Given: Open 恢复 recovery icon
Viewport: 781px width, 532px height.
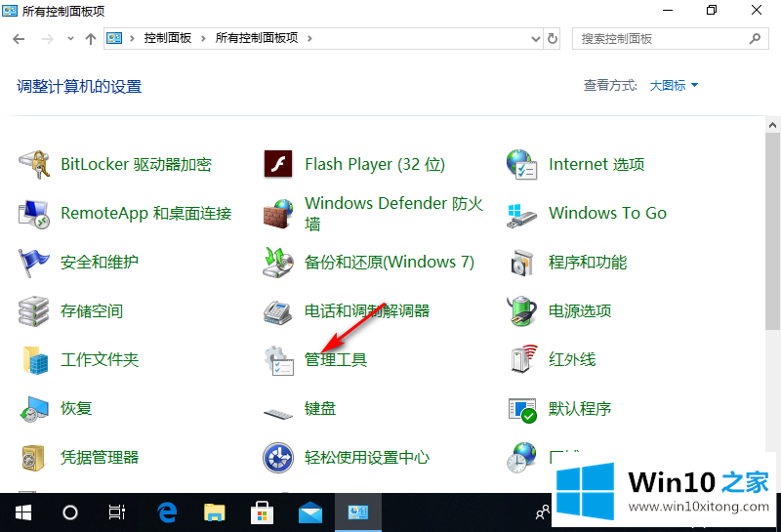Looking at the screenshot, I should point(34,409).
